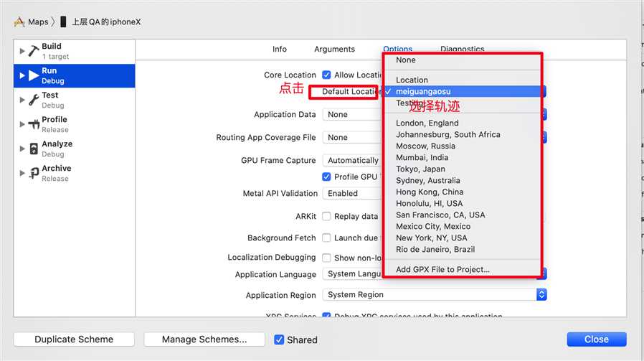The height and width of the screenshot is (361, 644).
Task: Switch to the Arguments tab
Action: [334, 49]
